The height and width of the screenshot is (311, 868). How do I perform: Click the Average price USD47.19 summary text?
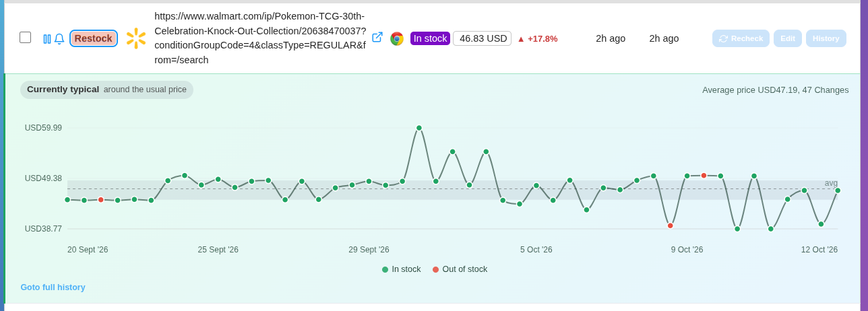tap(776, 90)
